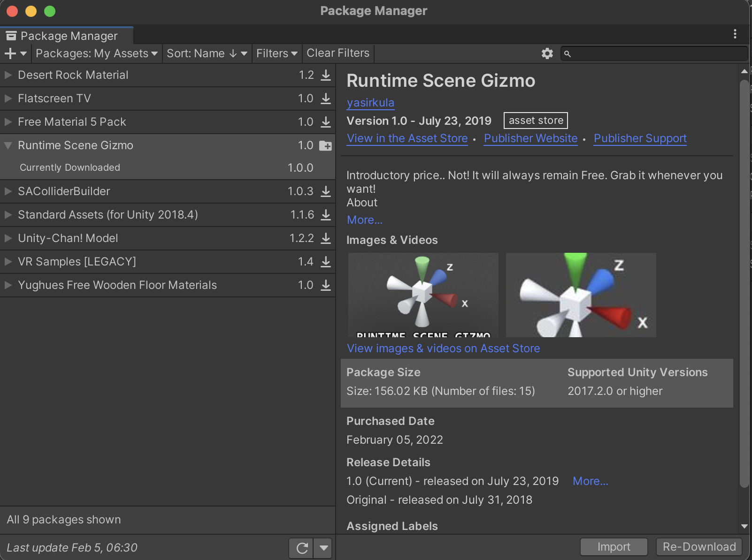Screen dimensions: 752x560
Task: Switch to the Package Manager tab
Action: click(x=67, y=36)
